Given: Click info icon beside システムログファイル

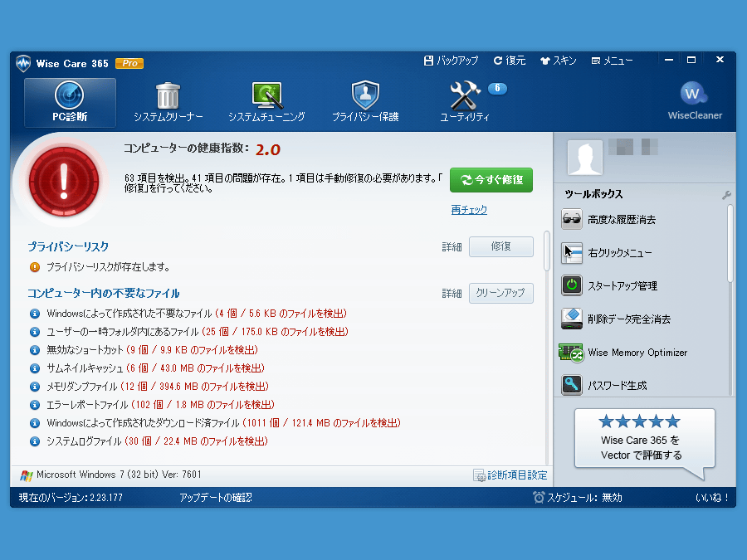Looking at the screenshot, I should coord(35,441).
